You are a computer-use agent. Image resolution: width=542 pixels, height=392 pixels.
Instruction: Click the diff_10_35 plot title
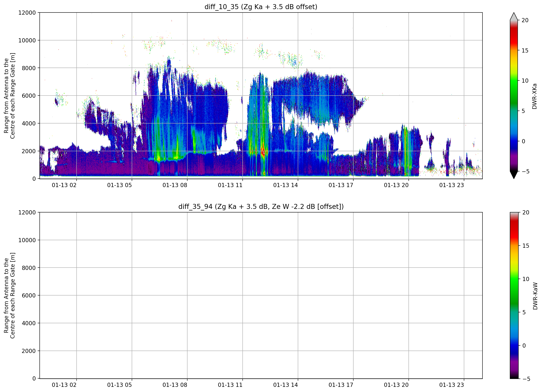pyautogui.click(x=261, y=7)
